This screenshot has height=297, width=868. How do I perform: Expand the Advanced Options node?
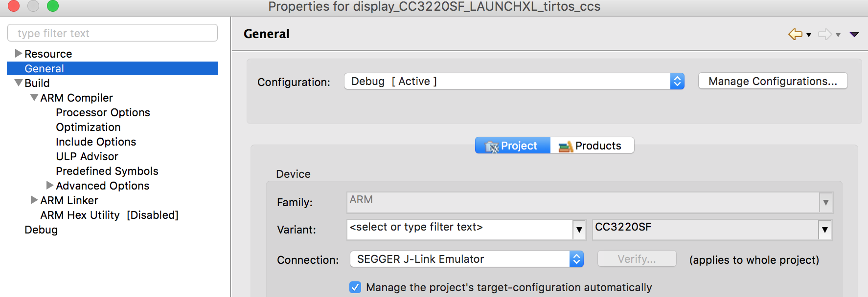[50, 185]
